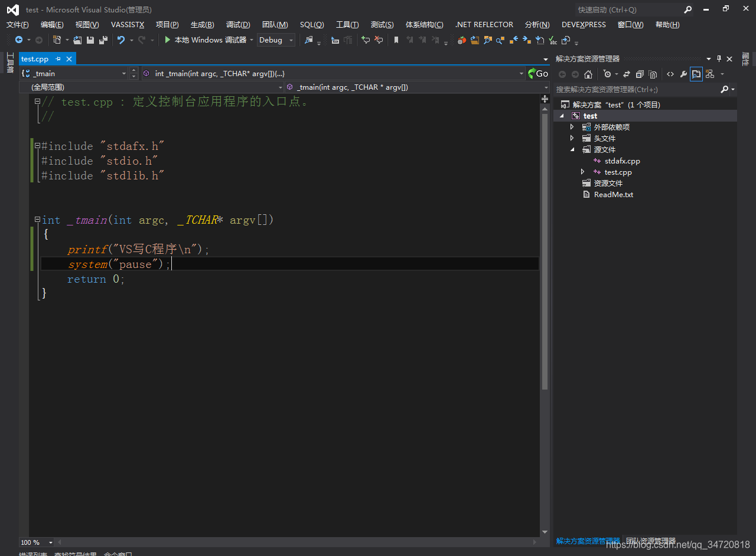
Task: Expand the 外部依赖项 node
Action: (572, 127)
